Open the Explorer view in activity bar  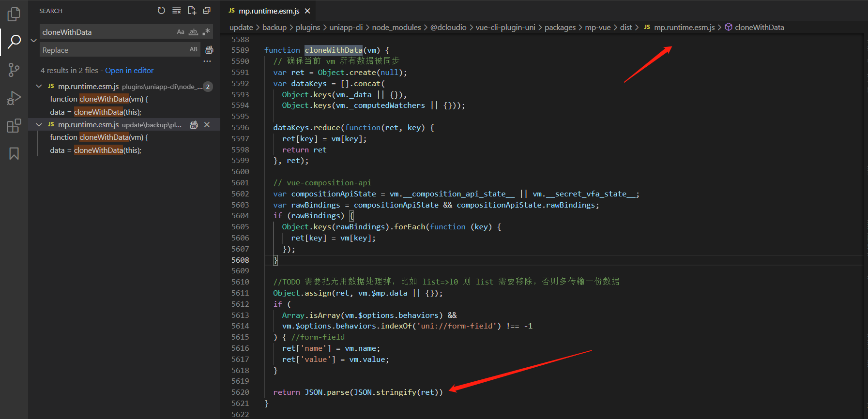[14, 14]
